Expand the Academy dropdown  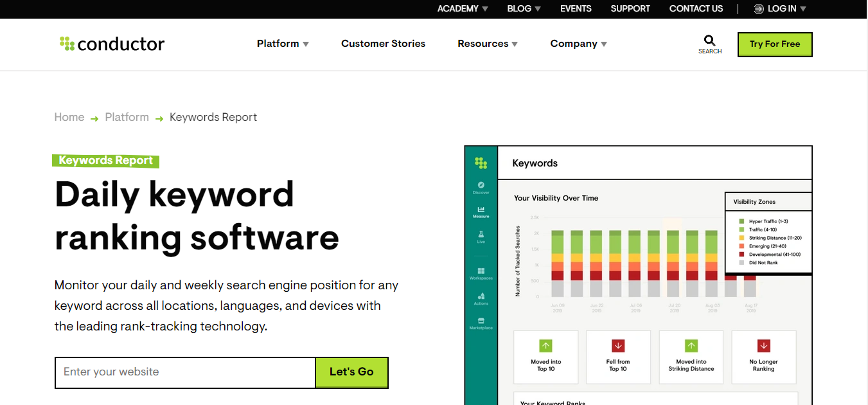[463, 8]
